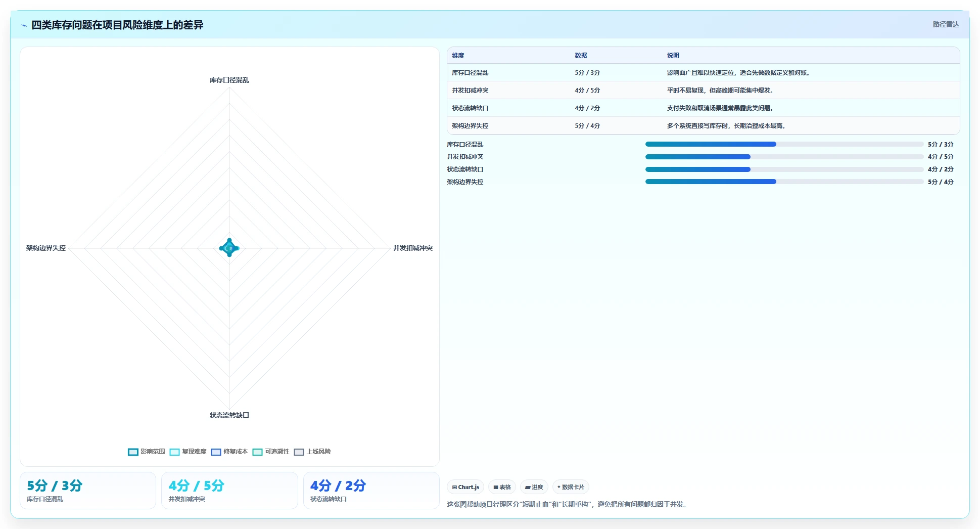This screenshot has height=529, width=980.
Task: Click the page title 四类库存问题在项目风险维度上的差异
Action: click(117, 25)
